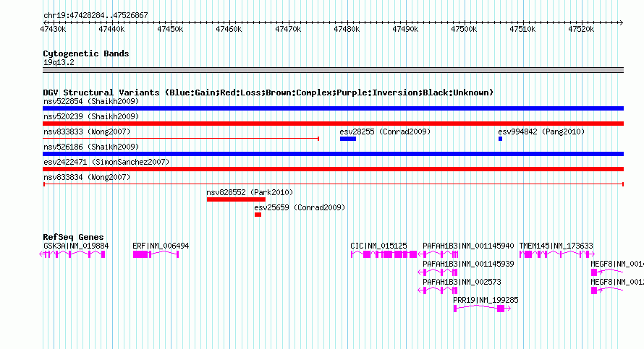Click the nsv833833 (Wong2007) thin red line

(181, 139)
